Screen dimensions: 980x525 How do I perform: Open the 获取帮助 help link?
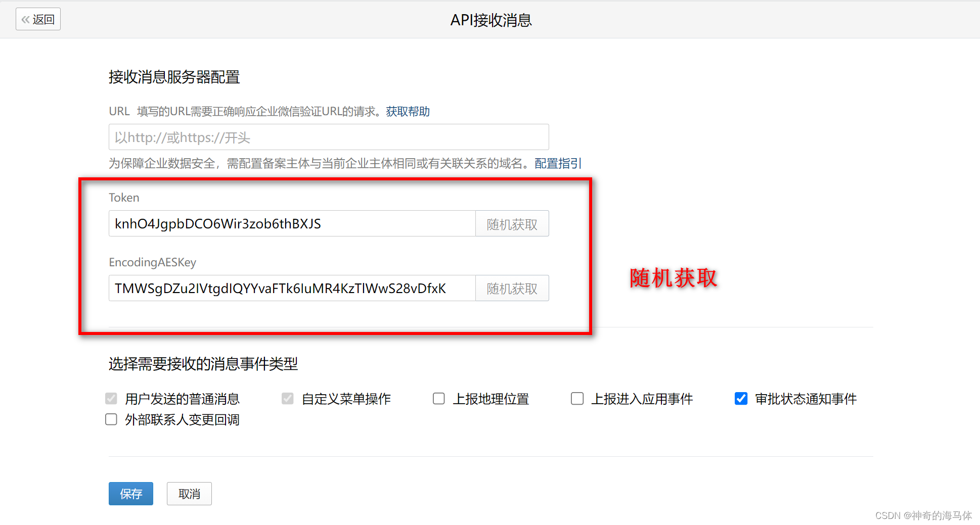pos(408,111)
